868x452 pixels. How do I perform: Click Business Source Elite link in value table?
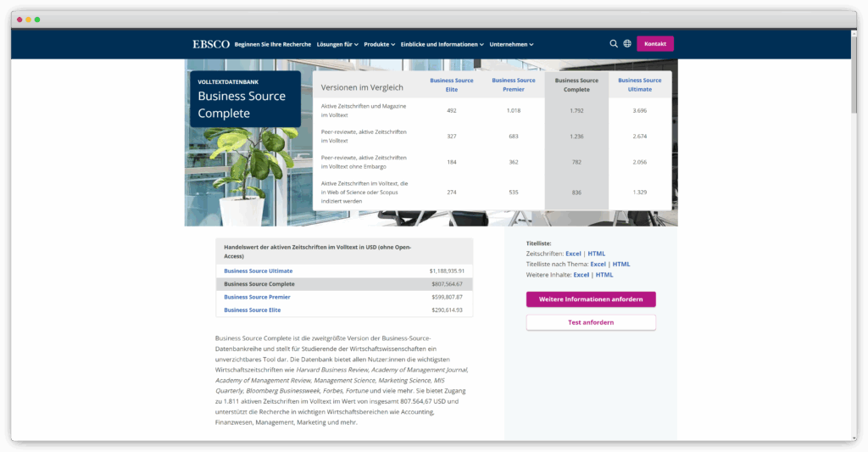252,310
